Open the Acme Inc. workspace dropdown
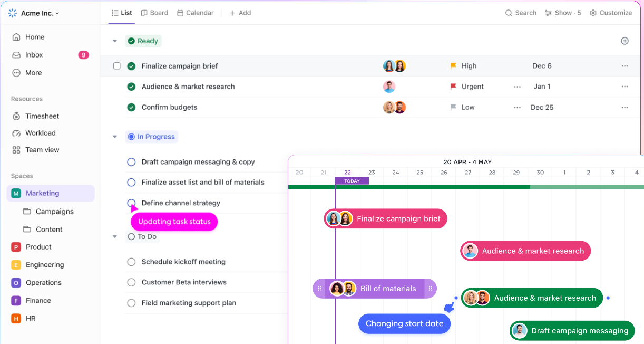 pyautogui.click(x=34, y=13)
